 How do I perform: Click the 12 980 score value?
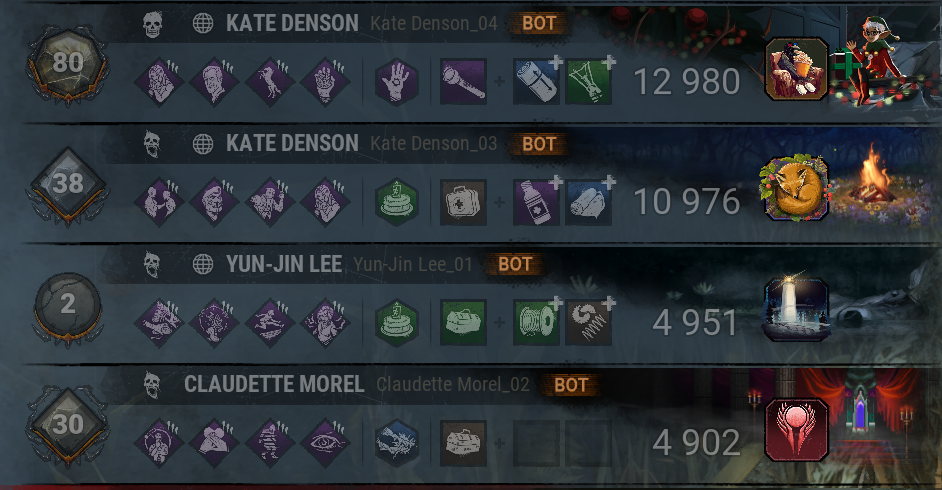[687, 82]
